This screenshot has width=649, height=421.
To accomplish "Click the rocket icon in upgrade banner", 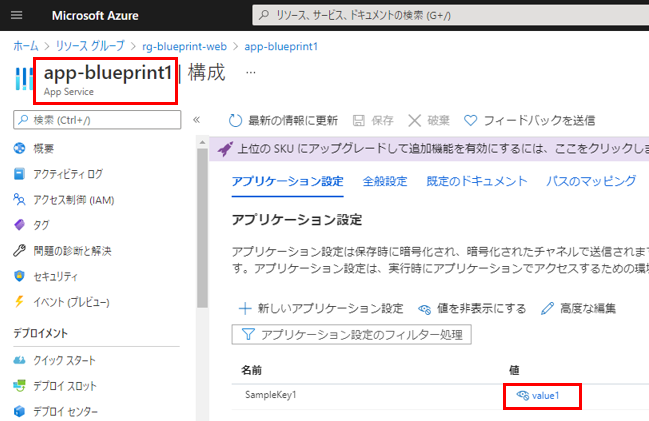I will click(225, 149).
